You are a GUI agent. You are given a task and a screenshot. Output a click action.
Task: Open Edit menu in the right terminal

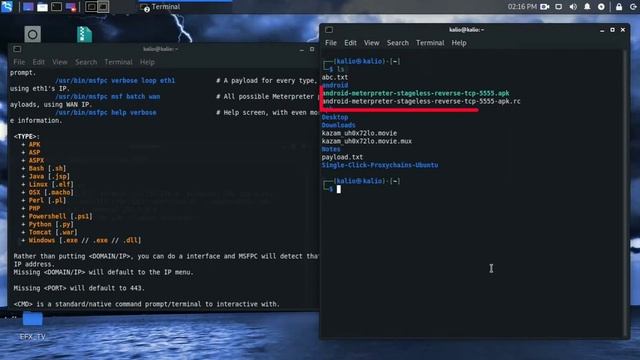(350, 43)
